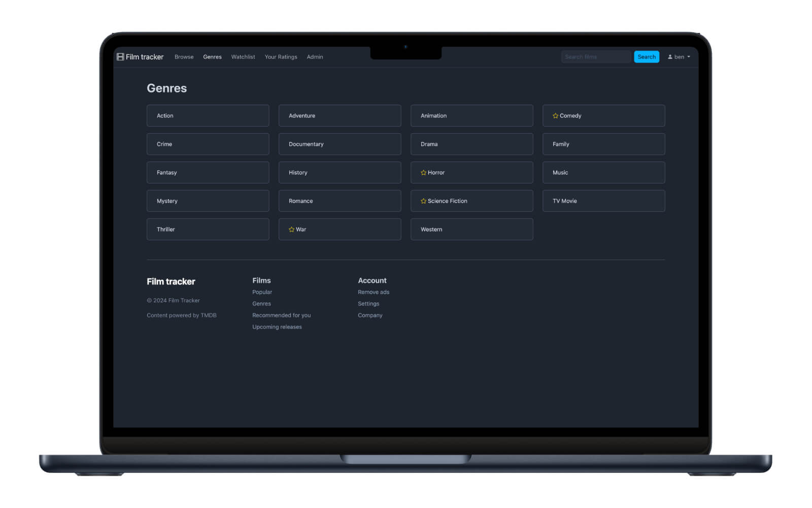812x508 pixels.
Task: Open the Western genre tile
Action: [471, 229]
